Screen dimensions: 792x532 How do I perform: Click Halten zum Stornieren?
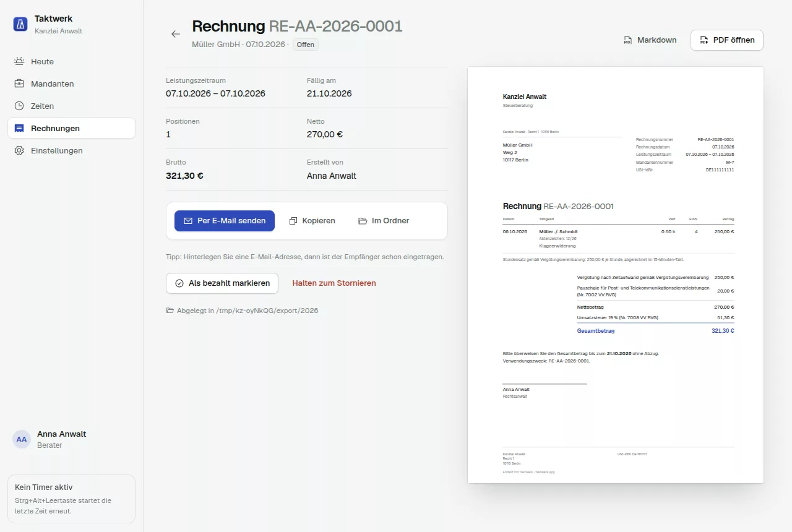(334, 283)
